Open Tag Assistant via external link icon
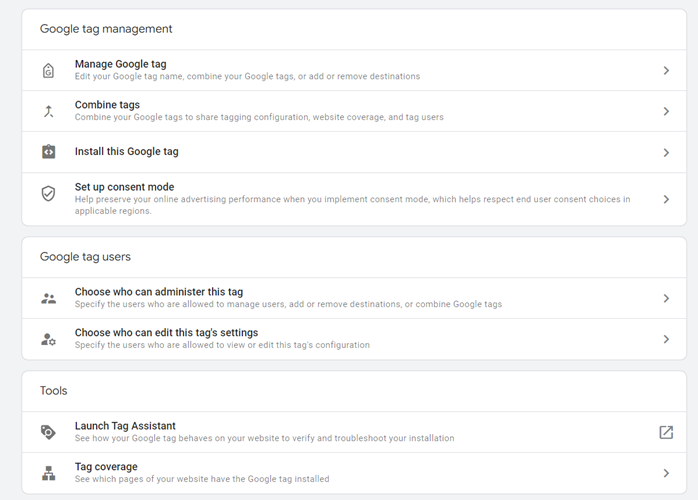This screenshot has width=698, height=500. click(x=666, y=432)
